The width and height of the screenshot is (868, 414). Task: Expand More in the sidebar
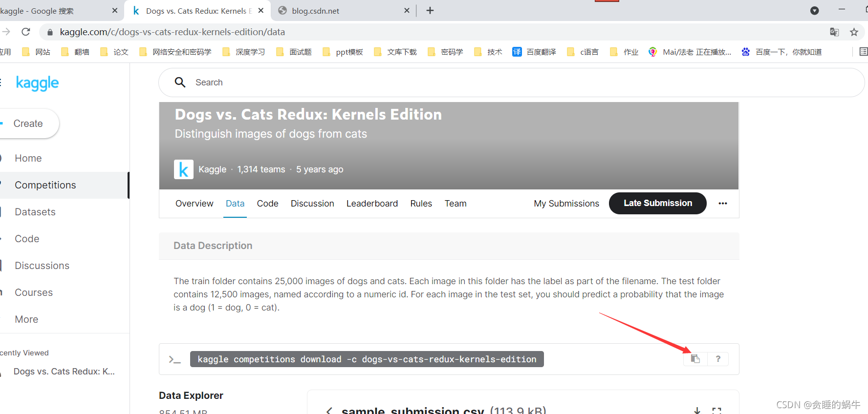[x=26, y=319]
